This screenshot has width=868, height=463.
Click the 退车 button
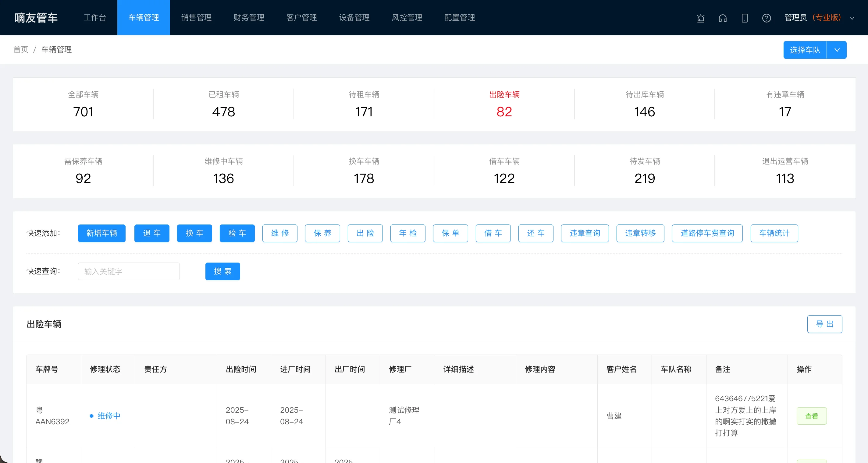[x=152, y=233]
